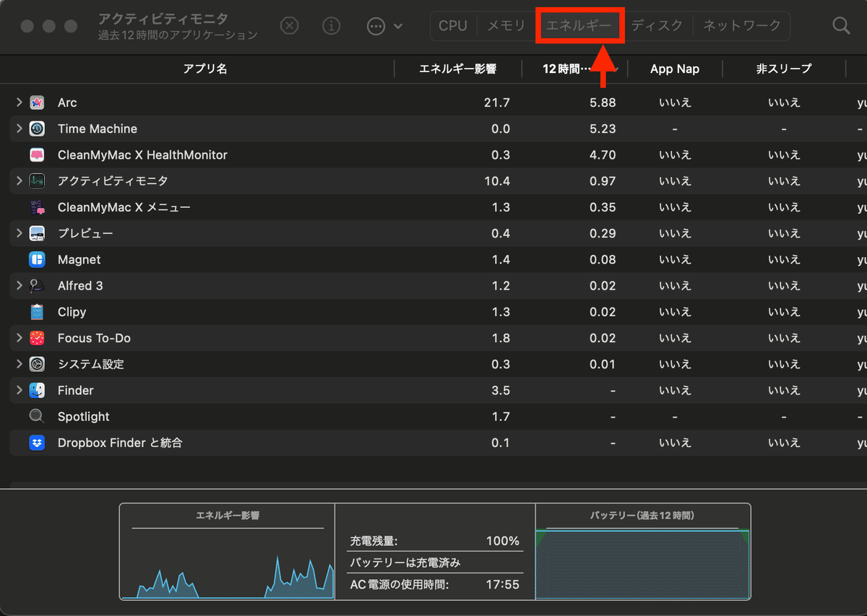Image resolution: width=867 pixels, height=616 pixels.
Task: Click the CleanMyMac X メニュー icon
Action: (38, 207)
